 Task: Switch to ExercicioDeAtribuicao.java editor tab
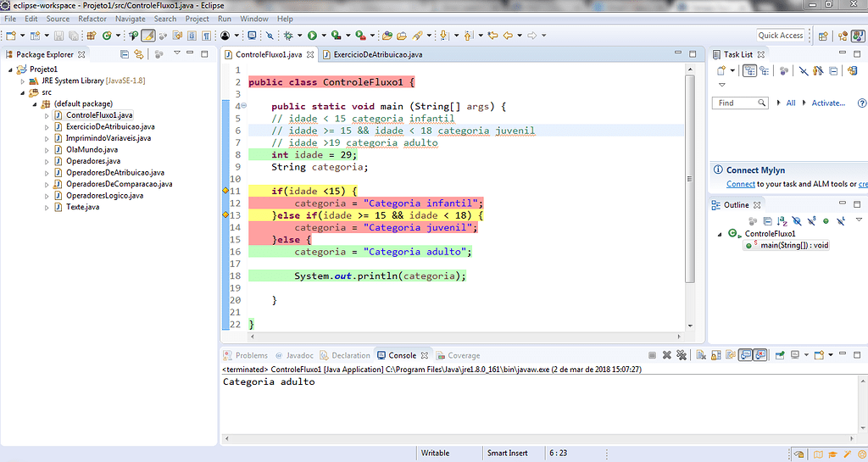(377, 54)
